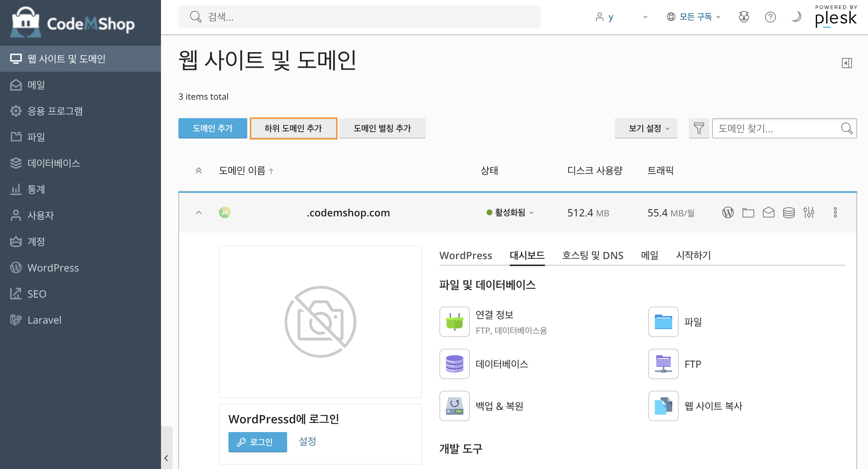Open the help question mark icon
The height and width of the screenshot is (469, 868).
(x=770, y=17)
